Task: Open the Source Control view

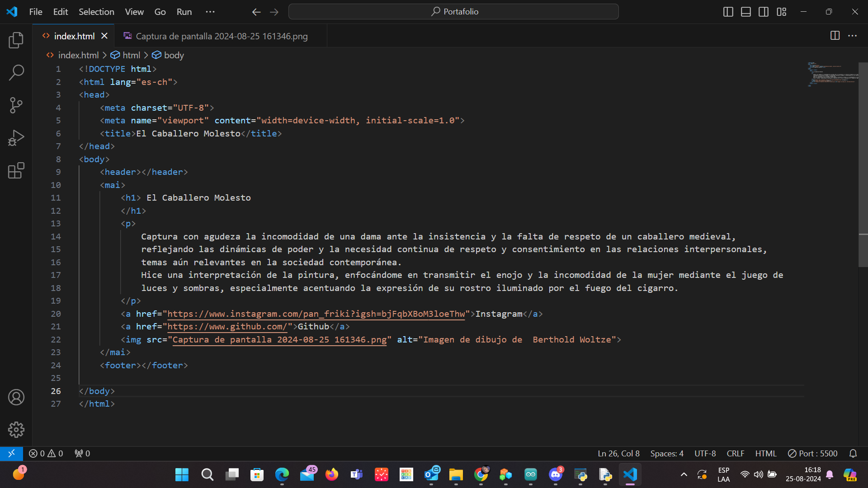Action: click(x=16, y=105)
